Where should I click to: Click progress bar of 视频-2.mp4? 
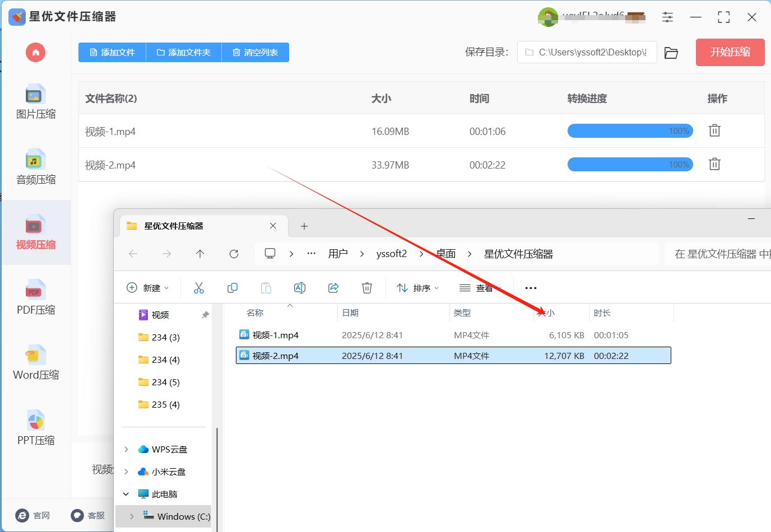click(x=630, y=165)
